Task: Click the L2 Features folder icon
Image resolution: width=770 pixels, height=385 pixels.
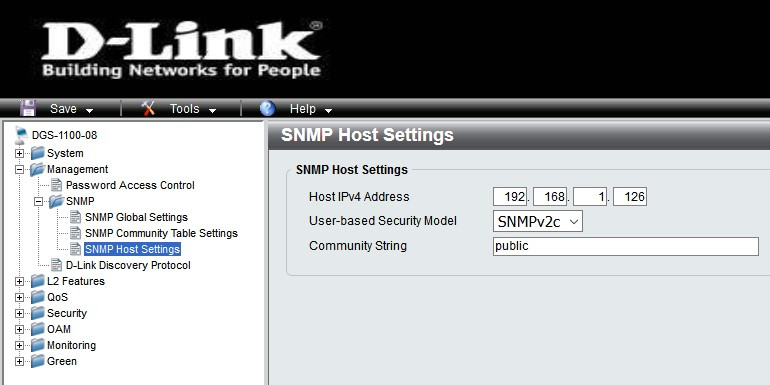Action: pyautogui.click(x=37, y=281)
